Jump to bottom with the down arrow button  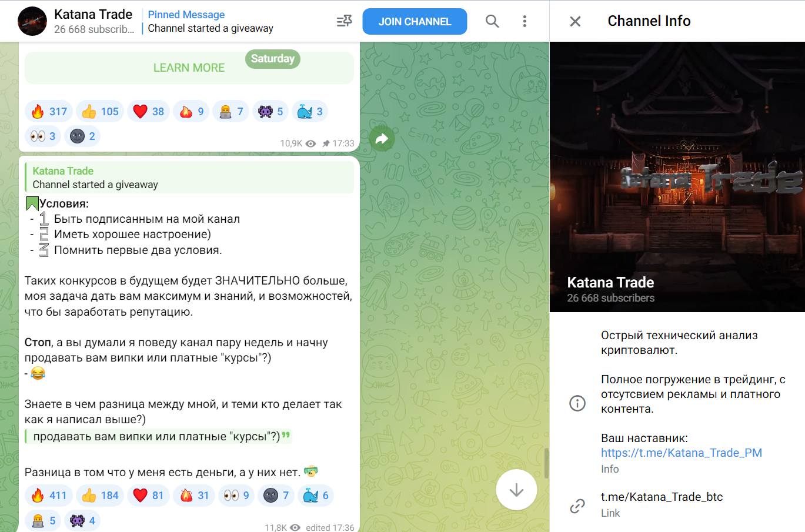point(516,490)
